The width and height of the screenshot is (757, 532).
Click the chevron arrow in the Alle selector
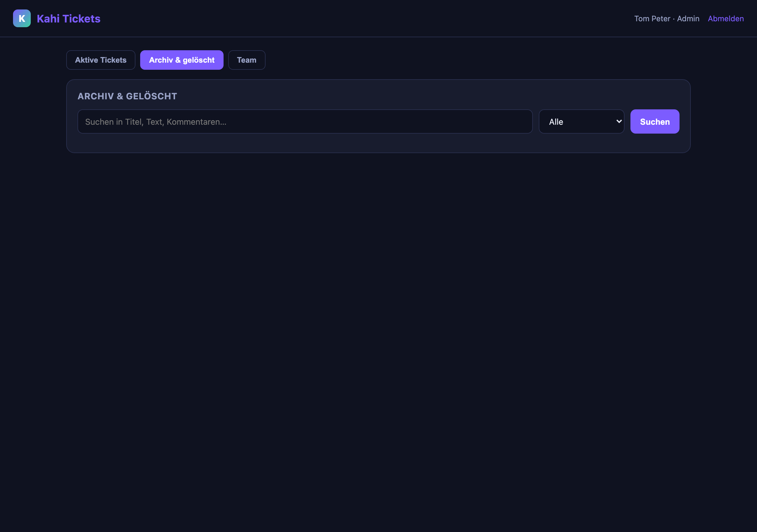[x=619, y=121]
